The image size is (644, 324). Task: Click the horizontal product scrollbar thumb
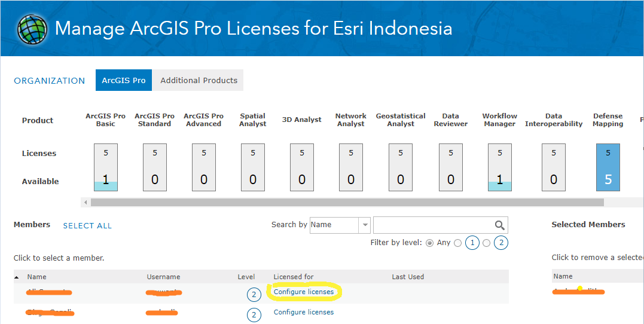click(347, 203)
